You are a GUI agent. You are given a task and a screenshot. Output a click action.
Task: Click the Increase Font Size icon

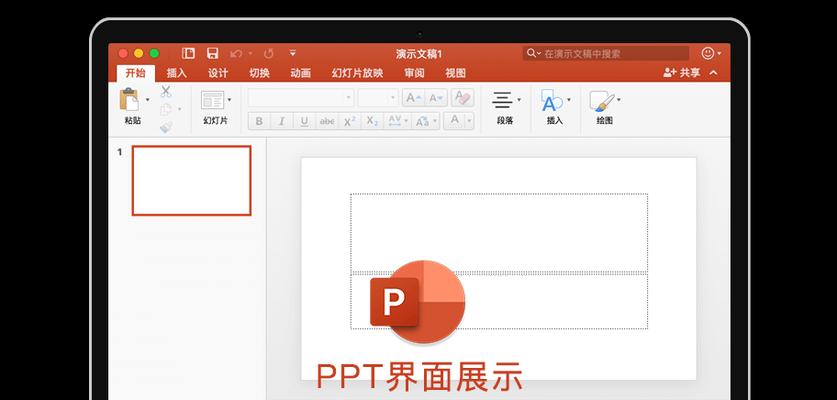click(413, 98)
